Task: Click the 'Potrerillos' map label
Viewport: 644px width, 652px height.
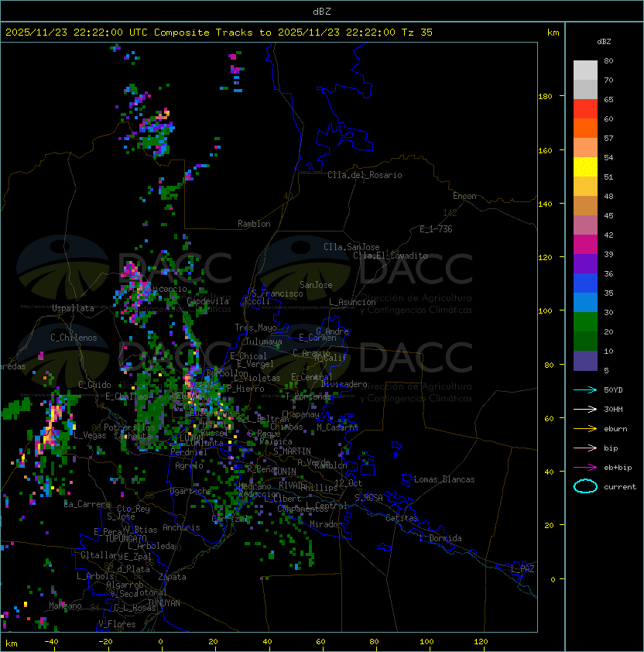Action: coord(129,427)
